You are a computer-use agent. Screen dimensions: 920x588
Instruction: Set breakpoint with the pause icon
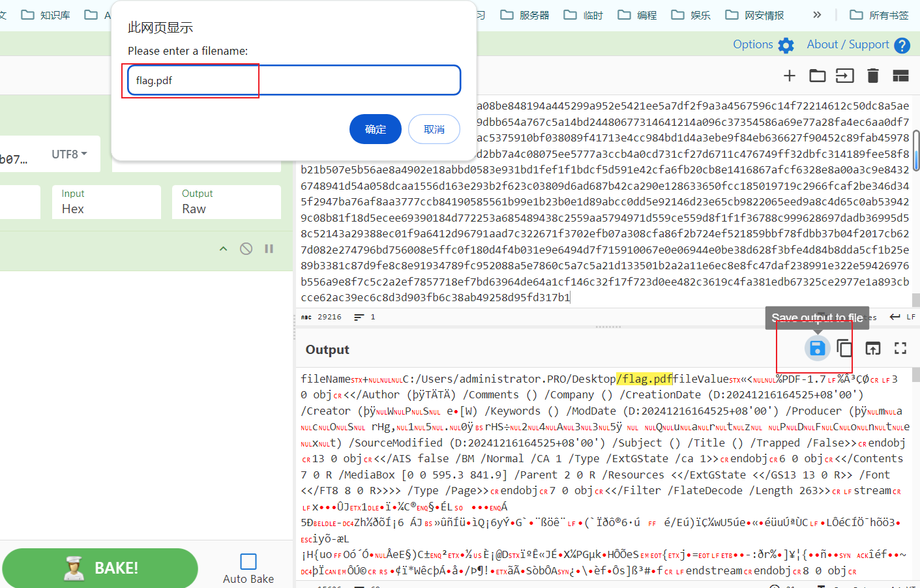point(269,248)
